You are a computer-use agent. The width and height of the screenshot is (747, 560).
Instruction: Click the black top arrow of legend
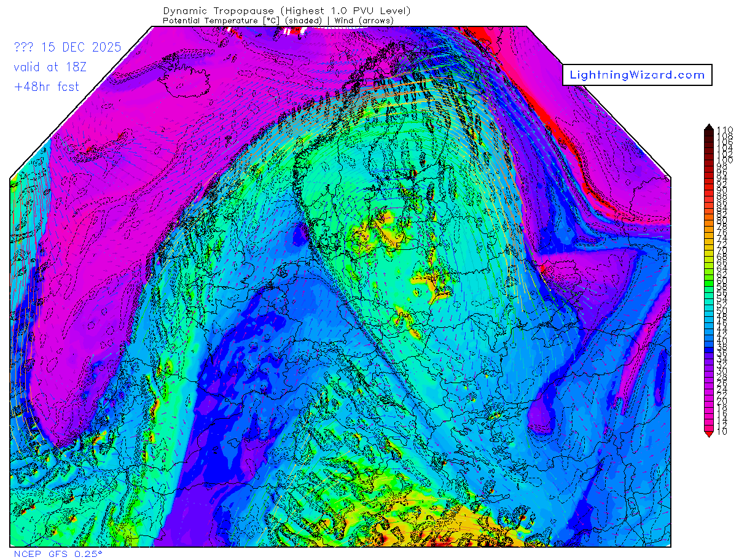pyautogui.click(x=710, y=127)
